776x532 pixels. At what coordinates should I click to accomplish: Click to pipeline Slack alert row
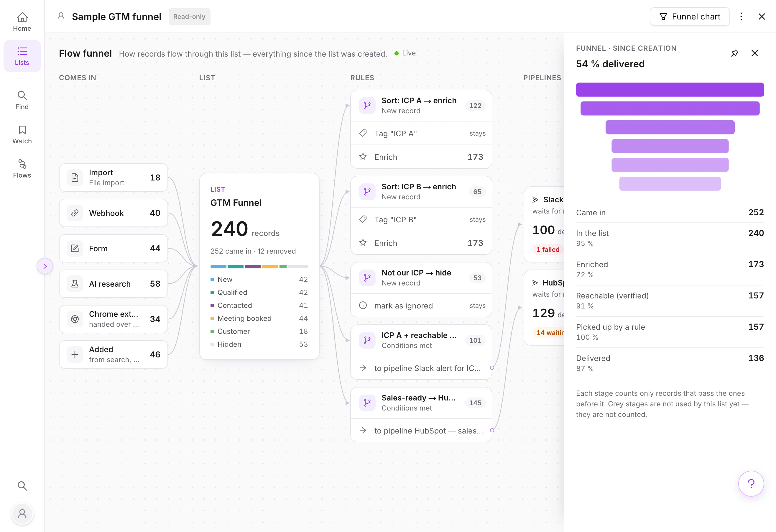pyautogui.click(x=421, y=368)
